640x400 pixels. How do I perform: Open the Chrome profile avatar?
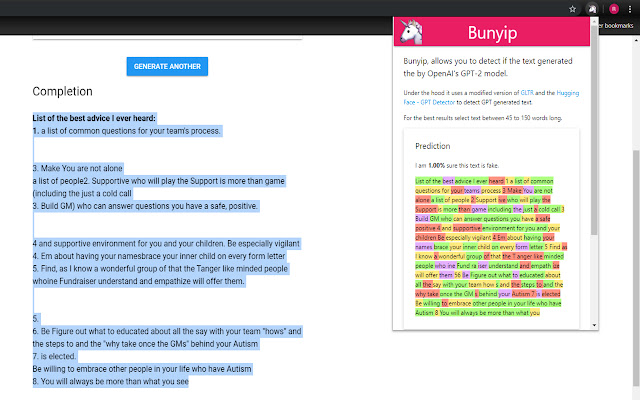(612, 9)
